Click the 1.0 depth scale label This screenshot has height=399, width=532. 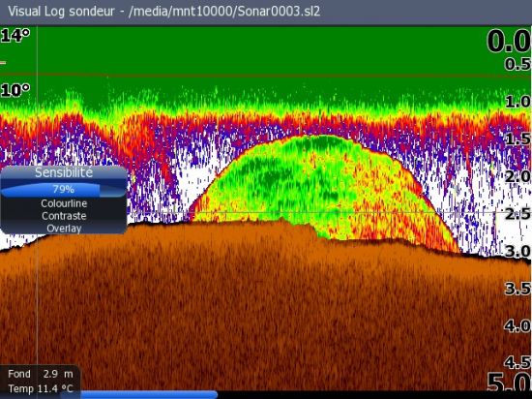pyautogui.click(x=517, y=102)
